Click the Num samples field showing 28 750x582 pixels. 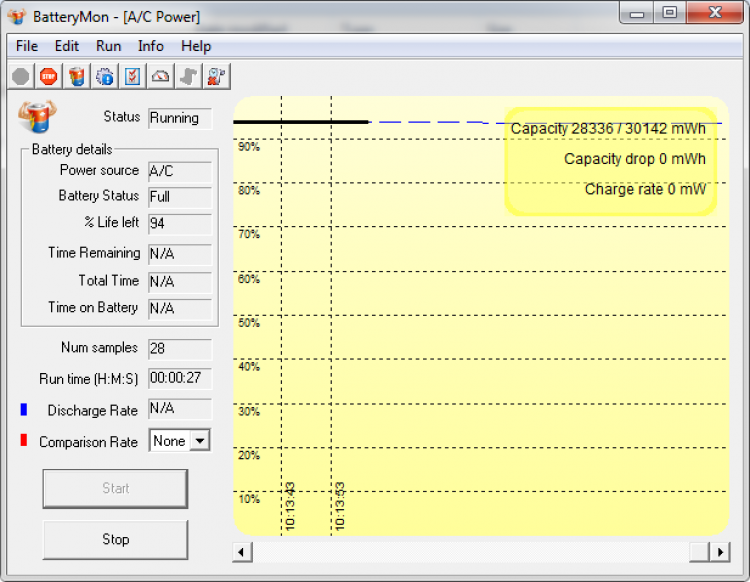[180, 349]
